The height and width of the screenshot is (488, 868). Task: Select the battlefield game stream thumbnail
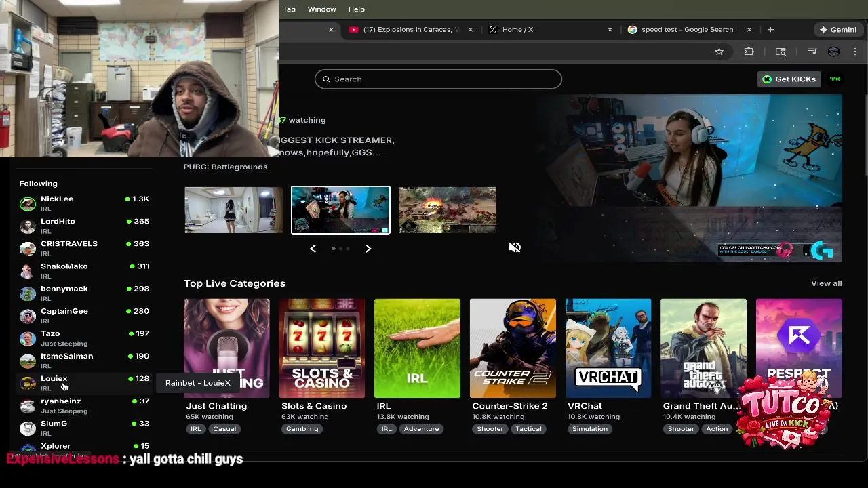pos(448,210)
